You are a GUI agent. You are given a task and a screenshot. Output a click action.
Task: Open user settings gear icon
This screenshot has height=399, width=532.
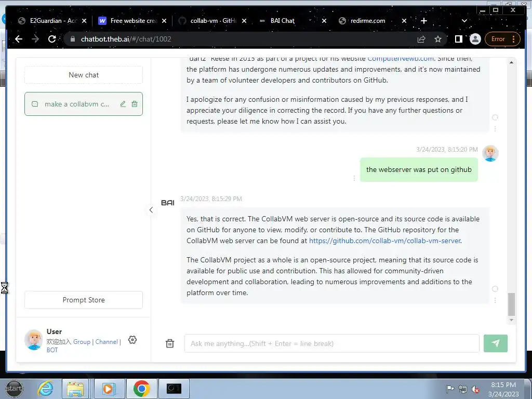[x=132, y=340]
